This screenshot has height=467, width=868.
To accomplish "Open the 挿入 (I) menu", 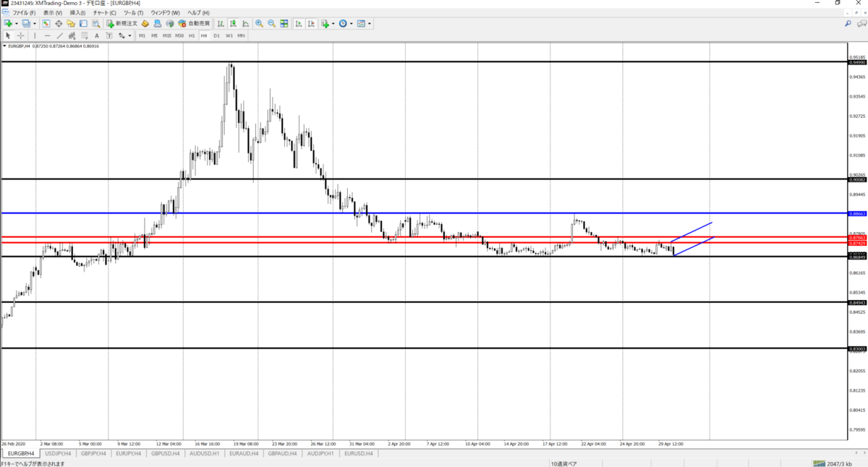I will [x=77, y=13].
